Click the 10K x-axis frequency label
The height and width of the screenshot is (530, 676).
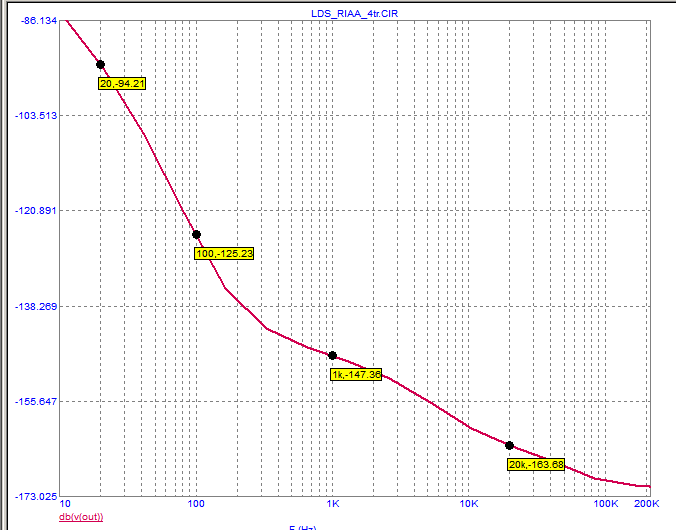point(469,504)
